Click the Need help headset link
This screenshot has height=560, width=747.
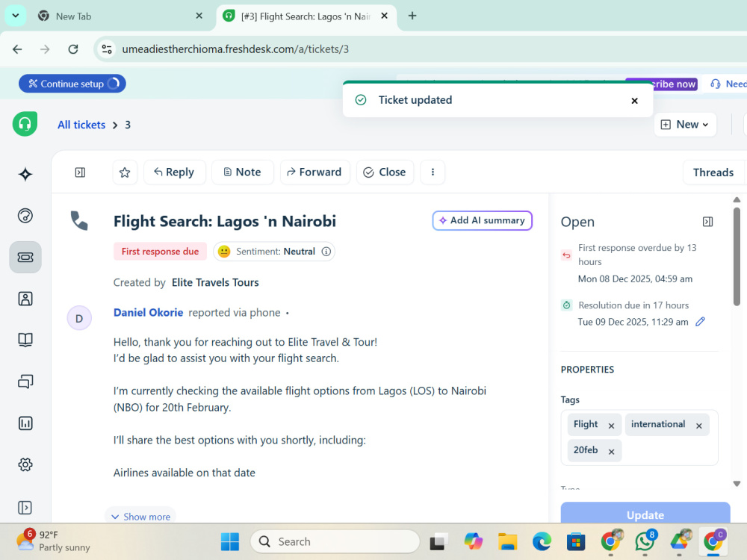[728, 84]
